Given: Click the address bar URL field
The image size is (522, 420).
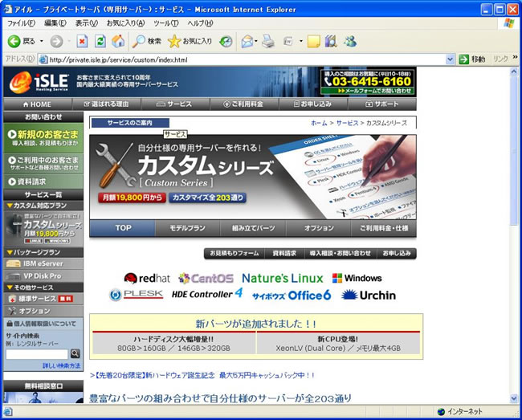Looking at the screenshot, I should tap(247, 59).
